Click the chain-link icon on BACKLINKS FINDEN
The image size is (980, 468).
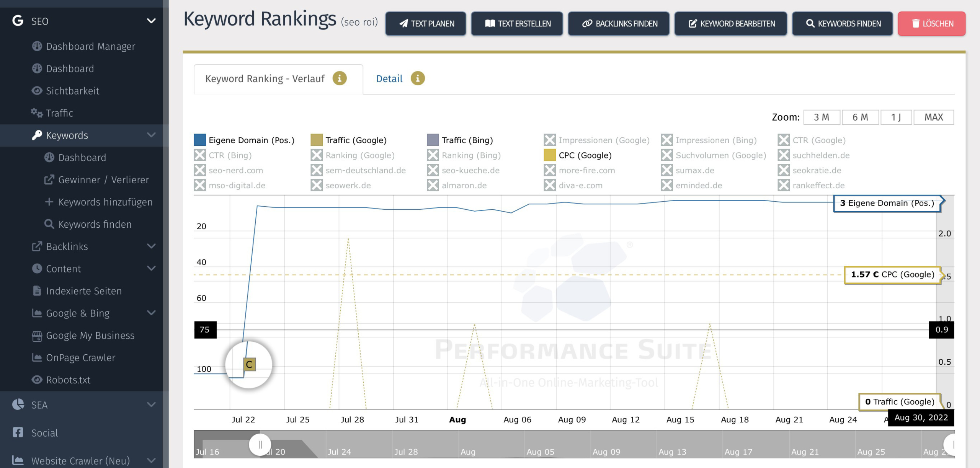587,24
